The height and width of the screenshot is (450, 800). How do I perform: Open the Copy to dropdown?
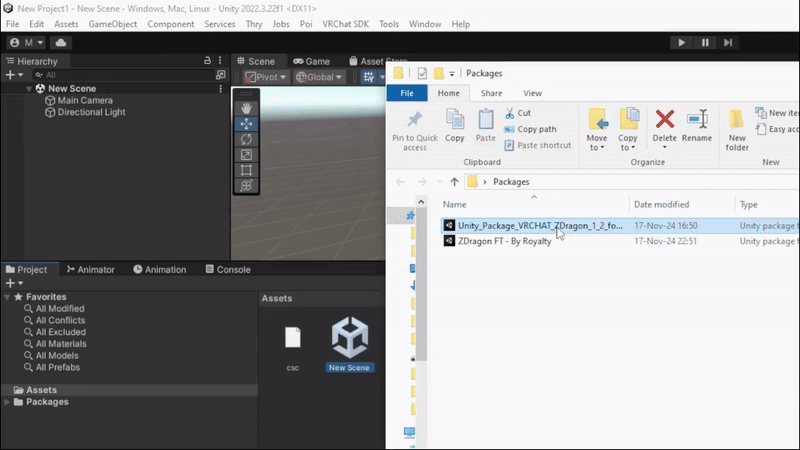coord(628,130)
